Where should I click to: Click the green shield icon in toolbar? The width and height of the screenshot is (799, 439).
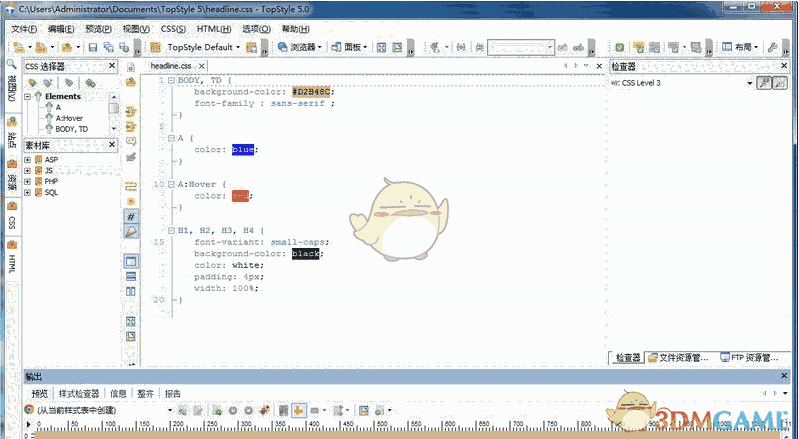point(620,47)
